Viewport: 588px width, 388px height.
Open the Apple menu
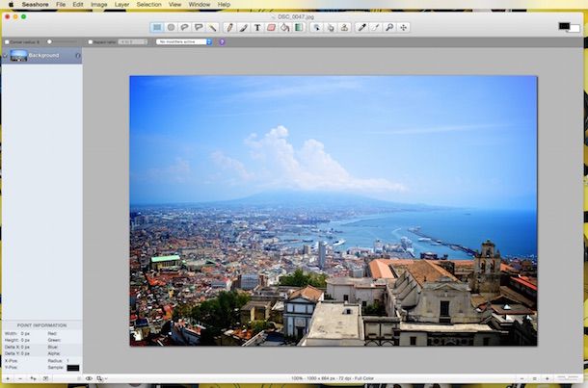tap(11, 5)
